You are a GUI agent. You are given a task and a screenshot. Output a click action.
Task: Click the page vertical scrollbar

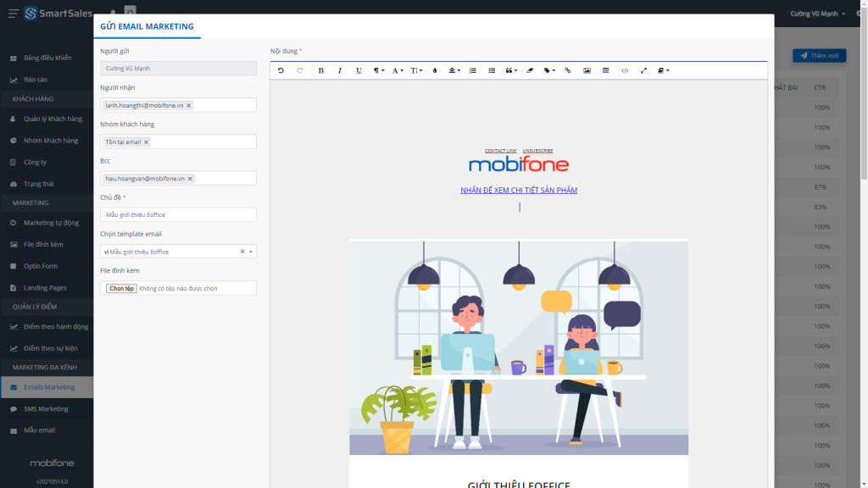coord(864,94)
